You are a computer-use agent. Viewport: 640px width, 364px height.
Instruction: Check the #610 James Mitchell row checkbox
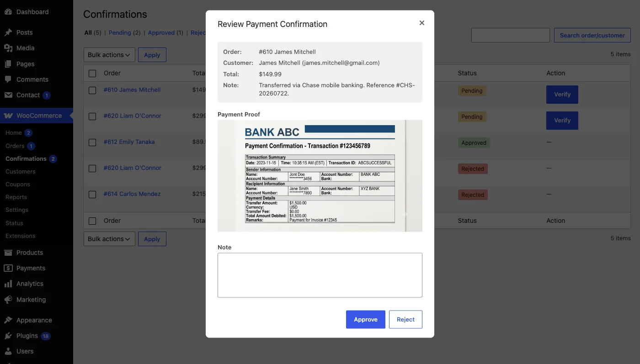point(92,90)
